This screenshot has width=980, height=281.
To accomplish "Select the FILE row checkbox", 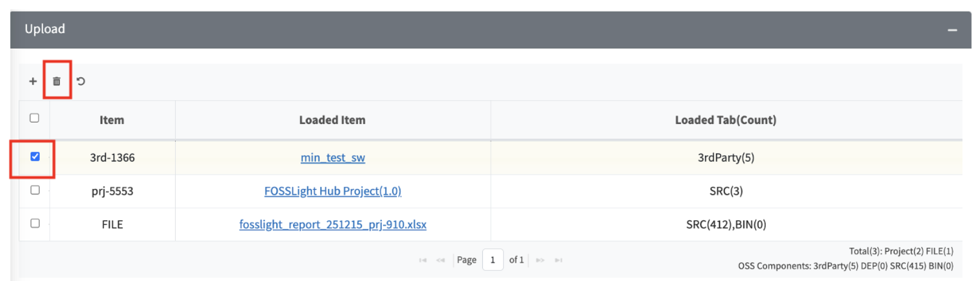I will (x=35, y=223).
